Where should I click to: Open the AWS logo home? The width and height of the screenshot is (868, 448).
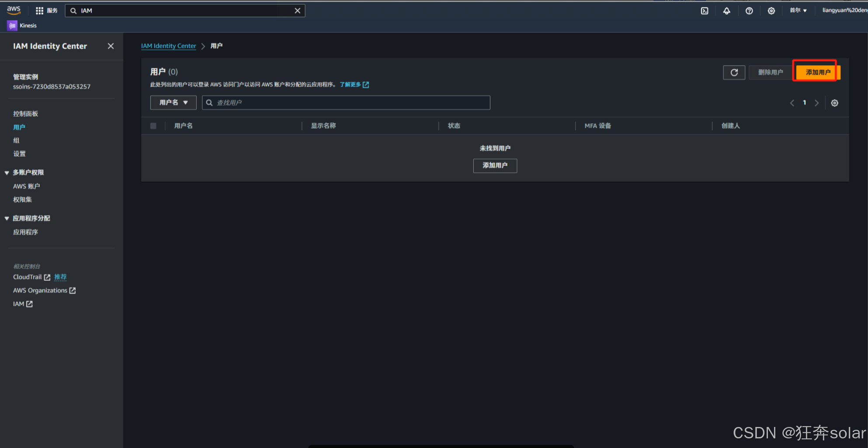(x=14, y=10)
